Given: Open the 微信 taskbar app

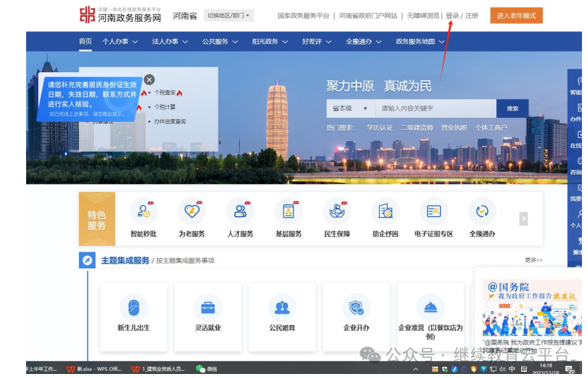Looking at the screenshot, I should pos(207,369).
